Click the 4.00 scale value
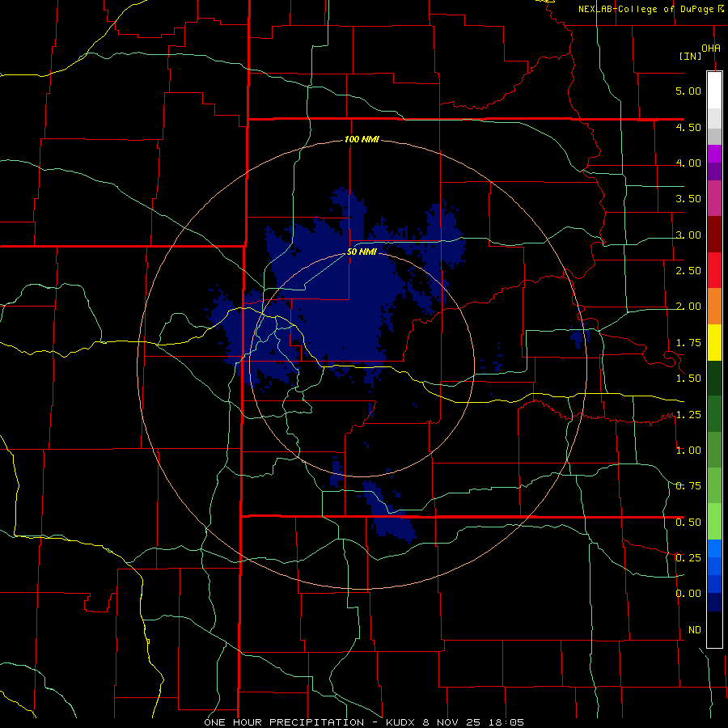The image size is (728, 728). (688, 163)
